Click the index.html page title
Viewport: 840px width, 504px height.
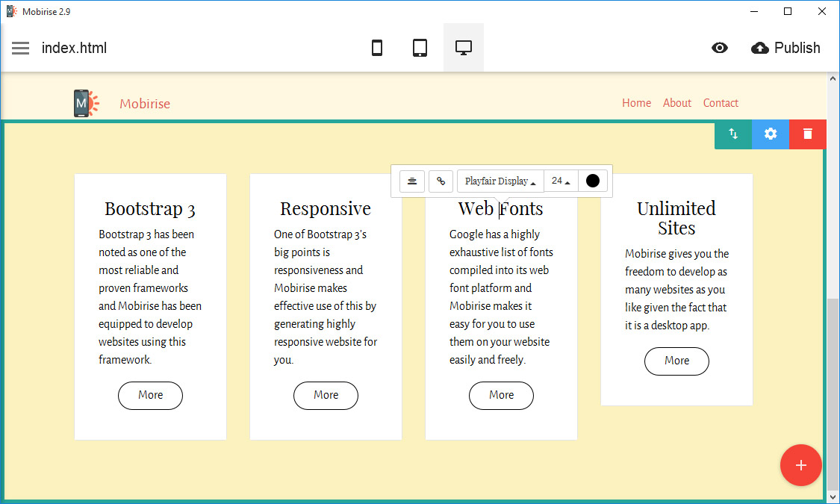pos(75,49)
